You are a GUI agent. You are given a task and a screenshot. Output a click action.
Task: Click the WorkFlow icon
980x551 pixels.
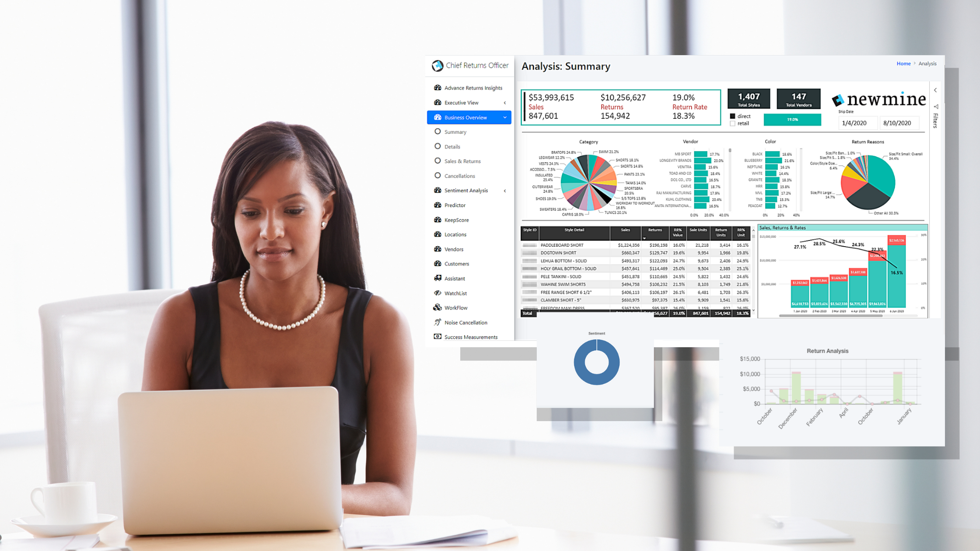[x=437, y=307]
